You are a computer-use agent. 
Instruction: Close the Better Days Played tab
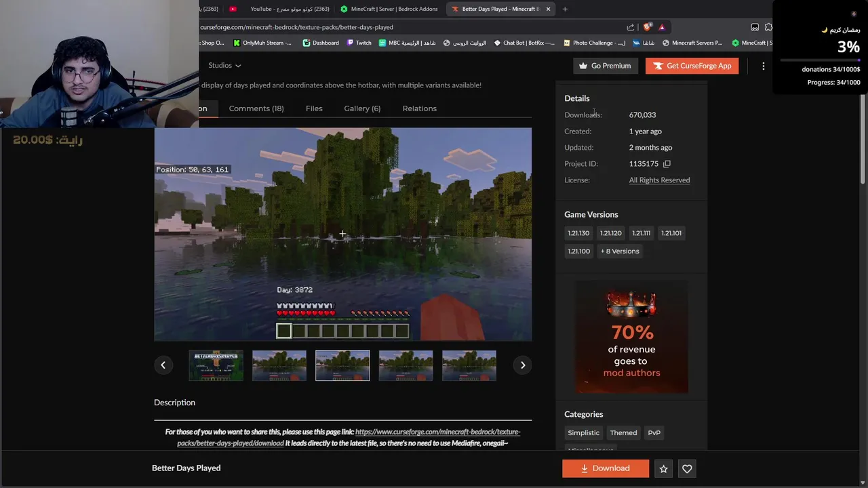click(x=548, y=9)
